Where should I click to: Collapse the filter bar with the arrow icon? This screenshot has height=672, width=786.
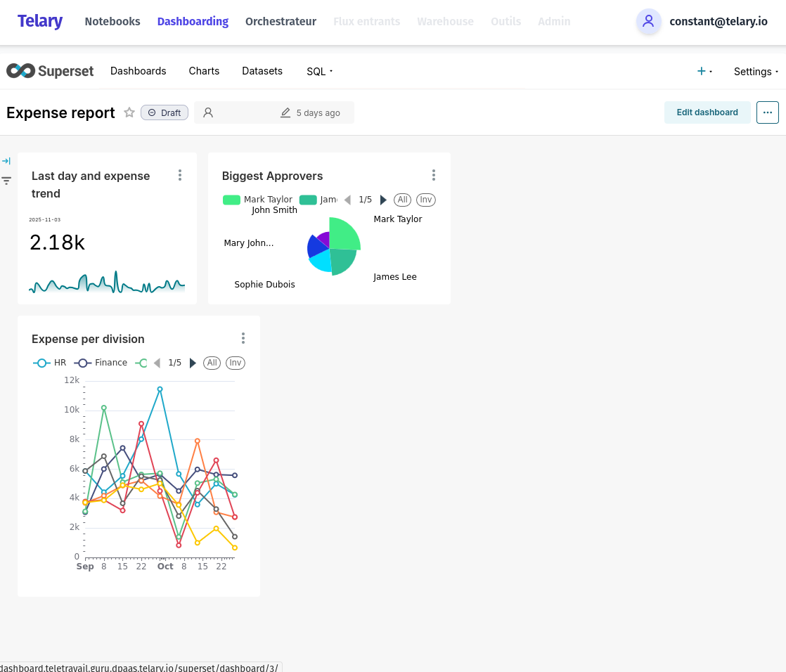click(7, 160)
